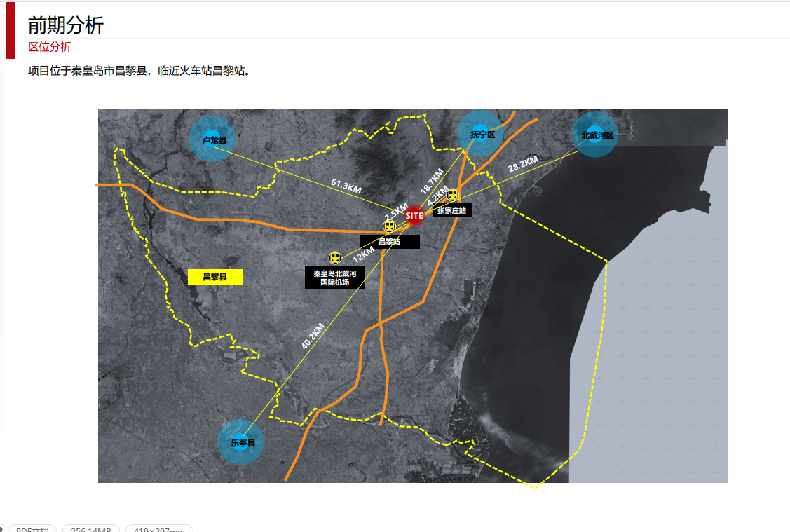
Task: Click the train icon above 张家庄站
Action: (x=454, y=196)
